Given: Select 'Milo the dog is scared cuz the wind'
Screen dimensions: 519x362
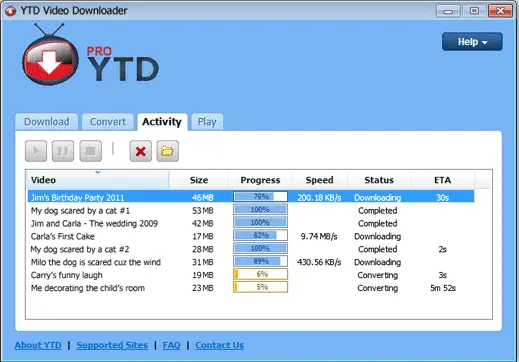Looking at the screenshot, I should [x=251, y=262].
